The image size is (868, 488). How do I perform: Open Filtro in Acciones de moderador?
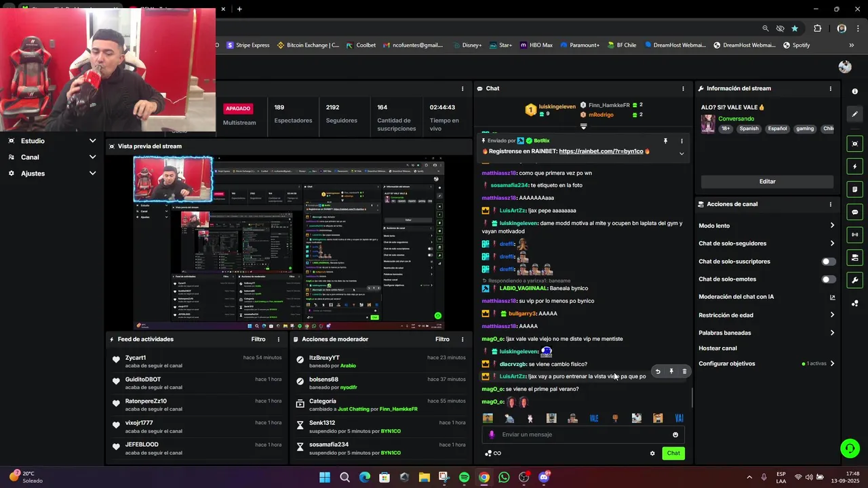pos(442,340)
